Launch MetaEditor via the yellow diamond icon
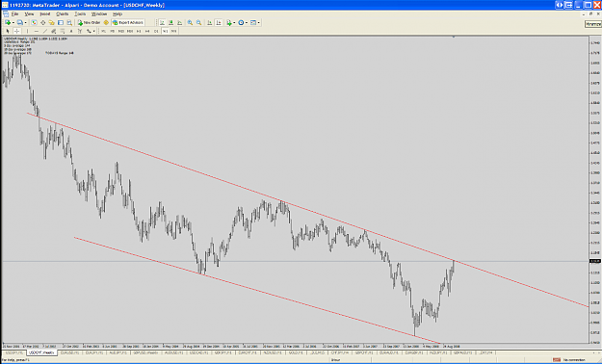Viewport: 602px width, 364px height. pyautogui.click(x=106, y=23)
